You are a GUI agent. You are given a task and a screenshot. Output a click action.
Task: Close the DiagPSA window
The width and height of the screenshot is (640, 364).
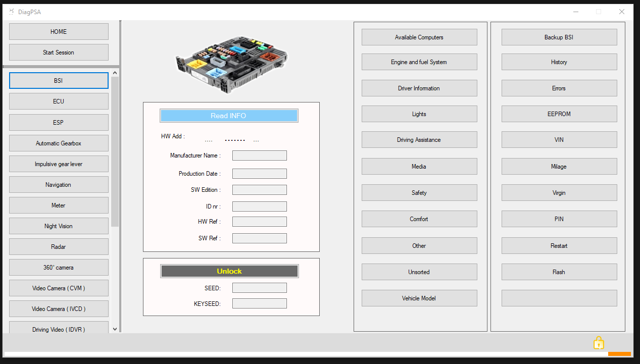[622, 12]
